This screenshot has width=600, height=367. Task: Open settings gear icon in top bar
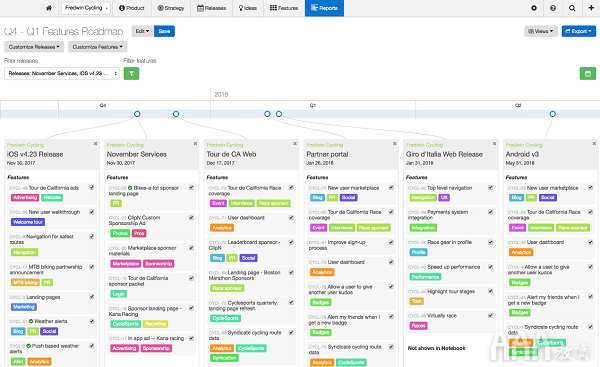click(534, 8)
